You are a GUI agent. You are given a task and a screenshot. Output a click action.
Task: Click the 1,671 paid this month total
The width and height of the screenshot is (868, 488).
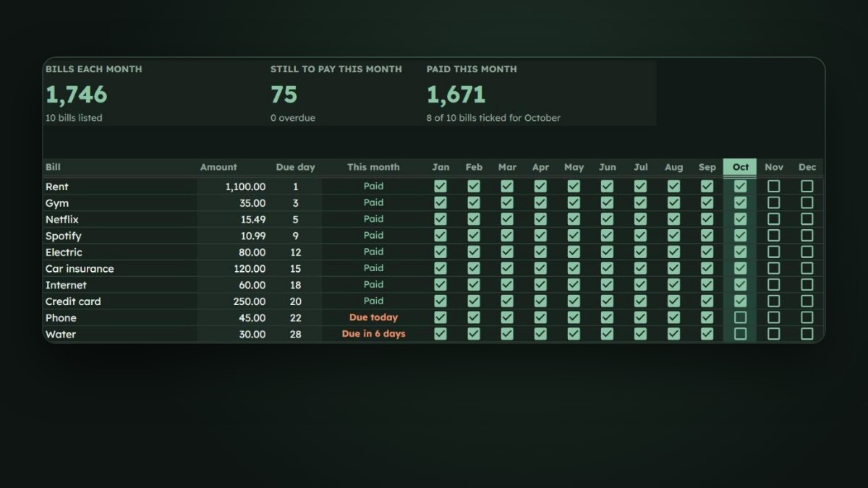456,95
